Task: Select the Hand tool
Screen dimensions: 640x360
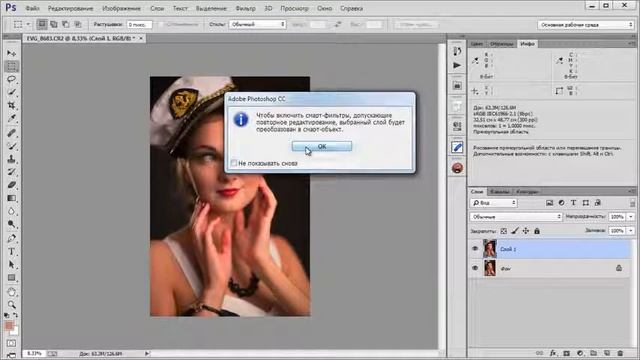Action: [11, 292]
